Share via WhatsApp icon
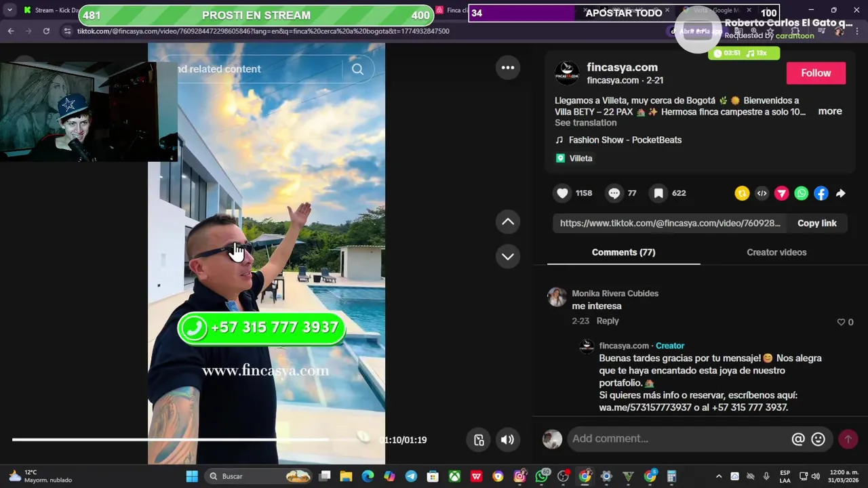 pyautogui.click(x=801, y=194)
